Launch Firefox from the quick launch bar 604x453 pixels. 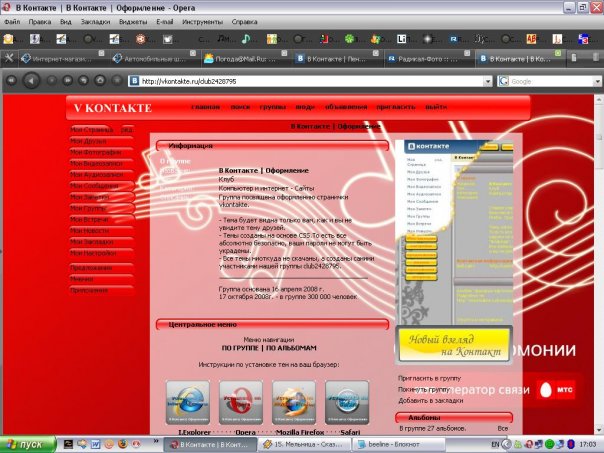[122, 445]
